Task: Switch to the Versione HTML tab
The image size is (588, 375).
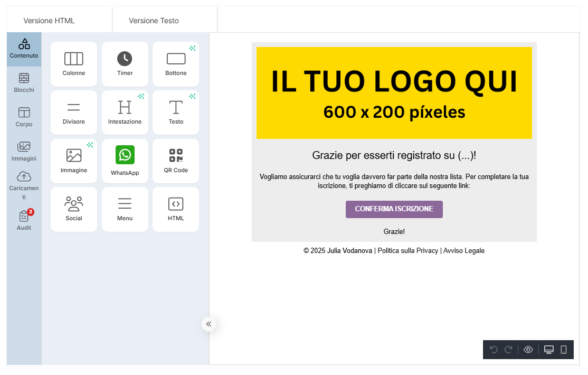Action: click(x=49, y=21)
